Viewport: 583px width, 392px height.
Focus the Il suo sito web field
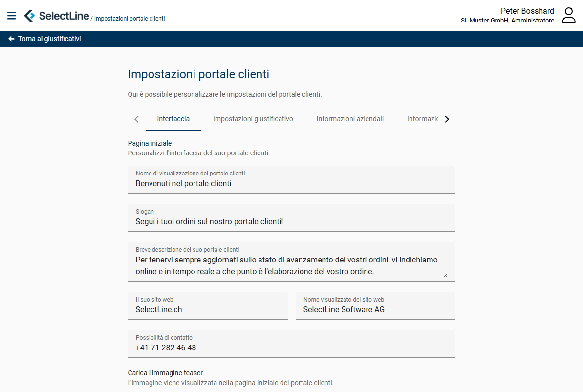click(208, 309)
